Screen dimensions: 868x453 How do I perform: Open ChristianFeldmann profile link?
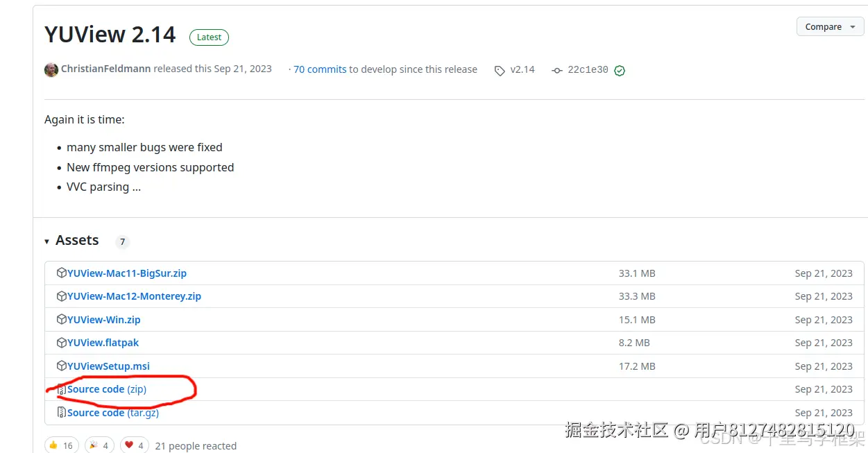click(105, 69)
